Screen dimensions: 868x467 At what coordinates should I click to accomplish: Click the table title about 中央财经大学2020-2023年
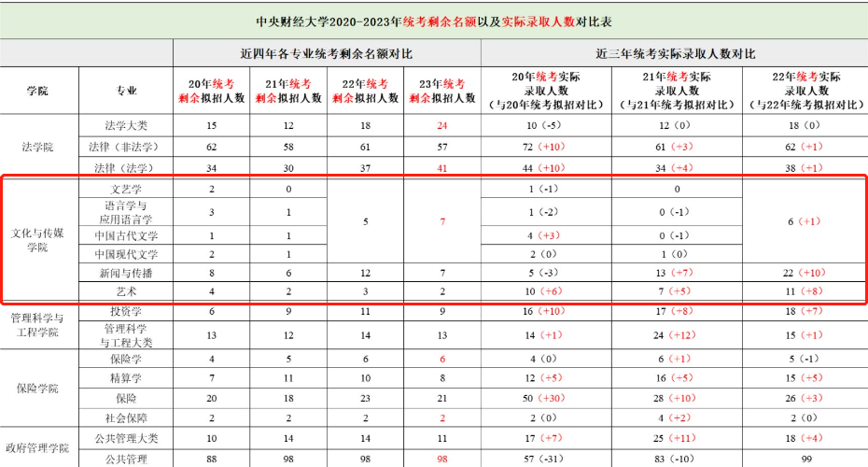click(434, 21)
